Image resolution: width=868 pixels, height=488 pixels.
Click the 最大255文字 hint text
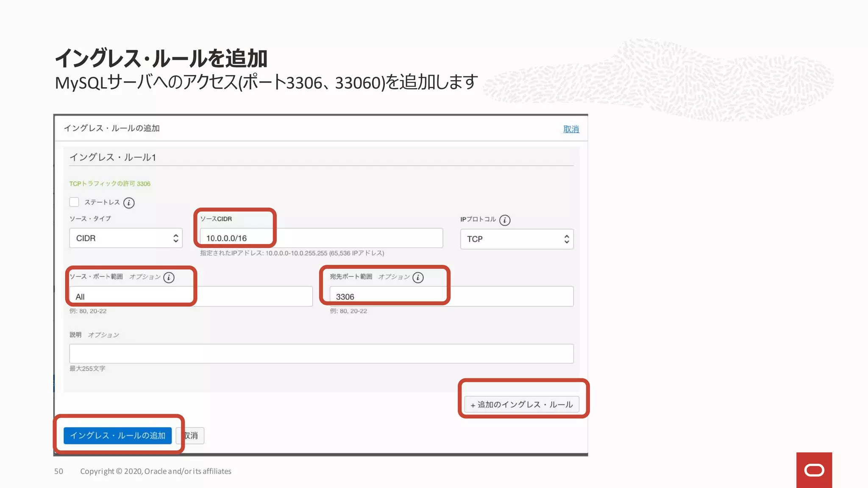(x=87, y=369)
